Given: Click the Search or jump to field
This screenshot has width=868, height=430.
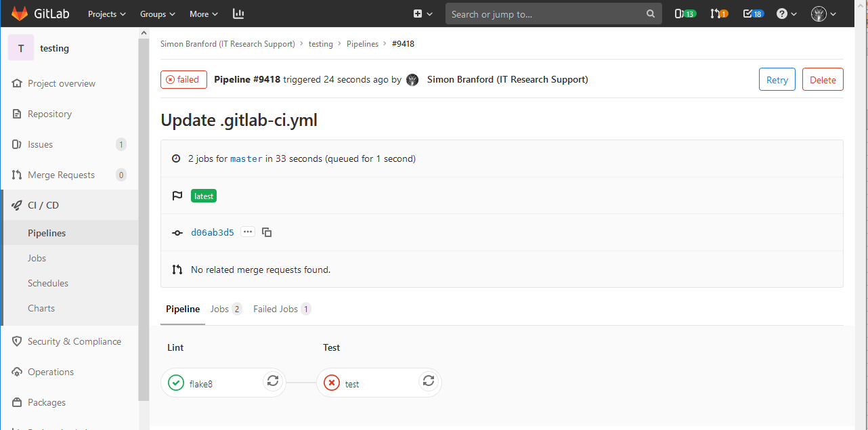Looking at the screenshot, I should point(547,14).
